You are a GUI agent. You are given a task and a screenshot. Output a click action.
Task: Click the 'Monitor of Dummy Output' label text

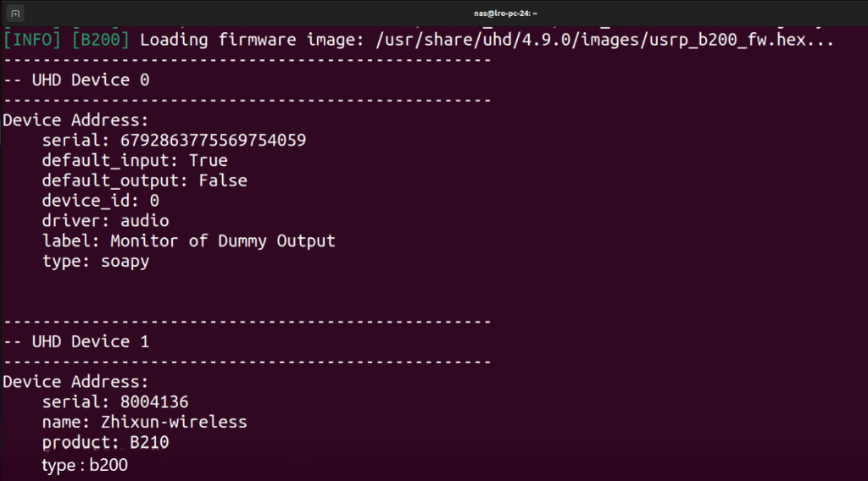[222, 241]
